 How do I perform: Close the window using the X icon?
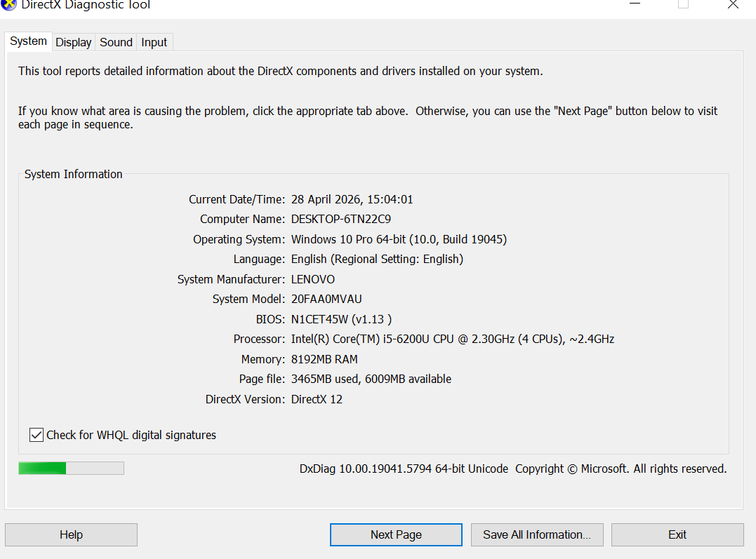733,4
